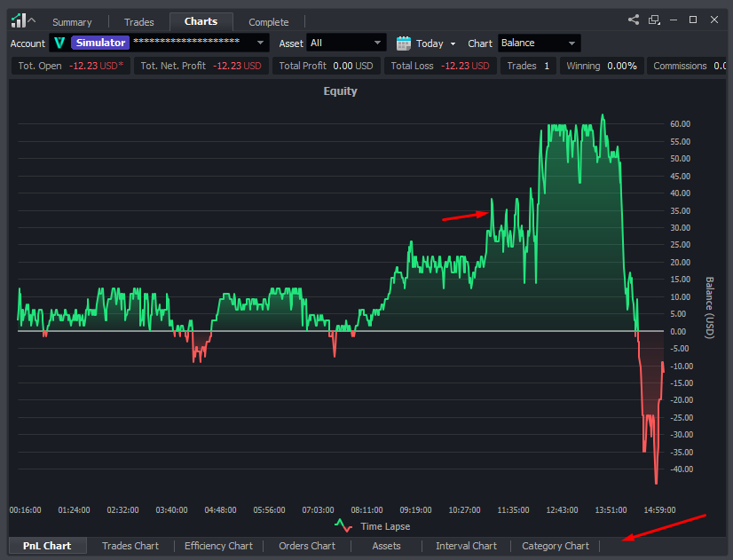Image resolution: width=733 pixels, height=560 pixels.
Task: Open the Complete tab
Action: click(268, 22)
